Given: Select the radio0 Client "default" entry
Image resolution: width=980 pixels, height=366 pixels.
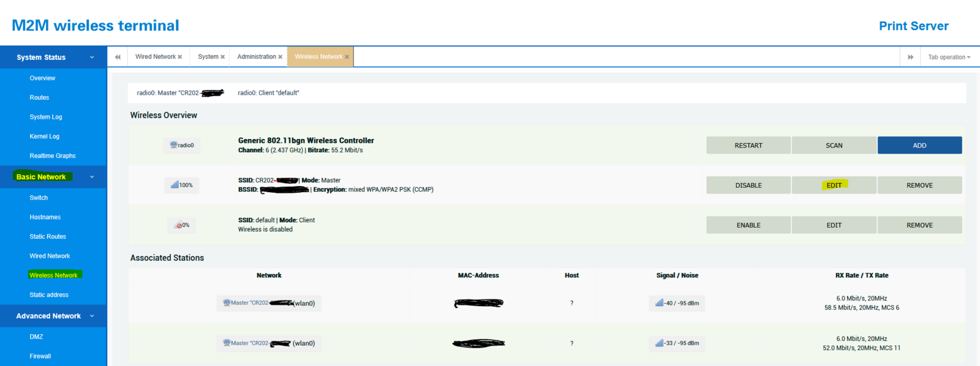Looking at the screenshot, I should 268,93.
